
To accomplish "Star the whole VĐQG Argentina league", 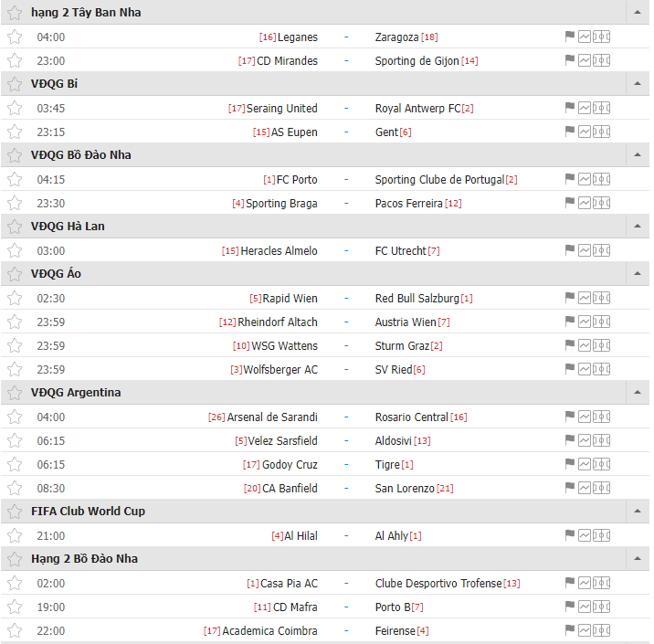I will click(x=14, y=393).
